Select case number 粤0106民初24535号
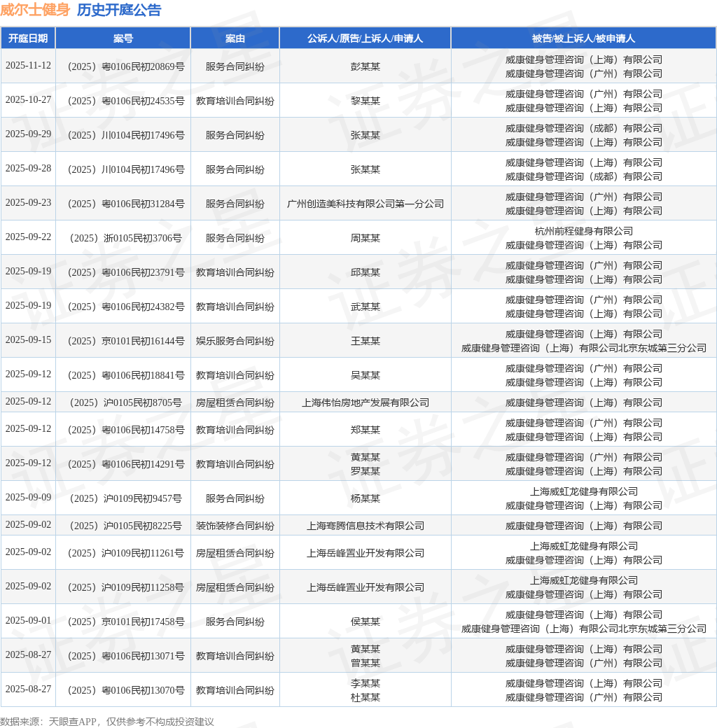717x728 pixels. (x=126, y=101)
